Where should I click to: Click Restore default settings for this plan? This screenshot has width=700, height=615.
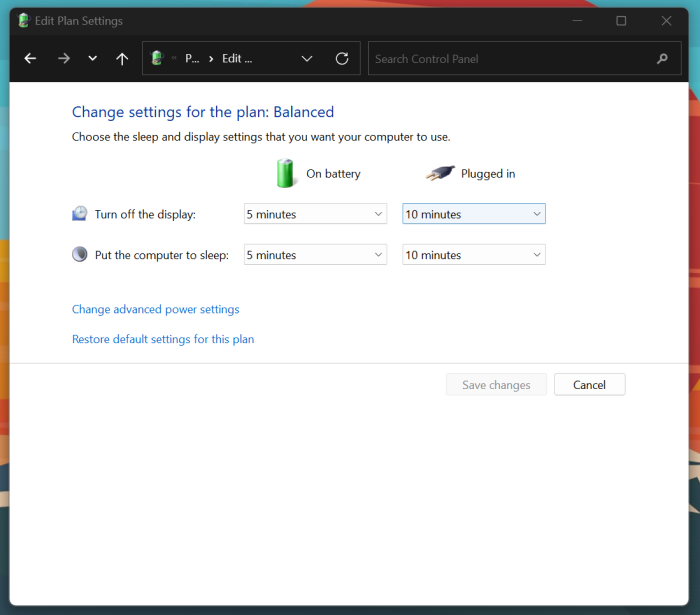point(163,339)
